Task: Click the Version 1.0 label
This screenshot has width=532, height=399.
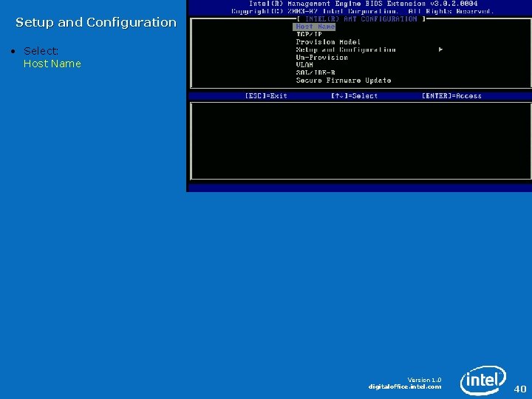Action: 424,380
